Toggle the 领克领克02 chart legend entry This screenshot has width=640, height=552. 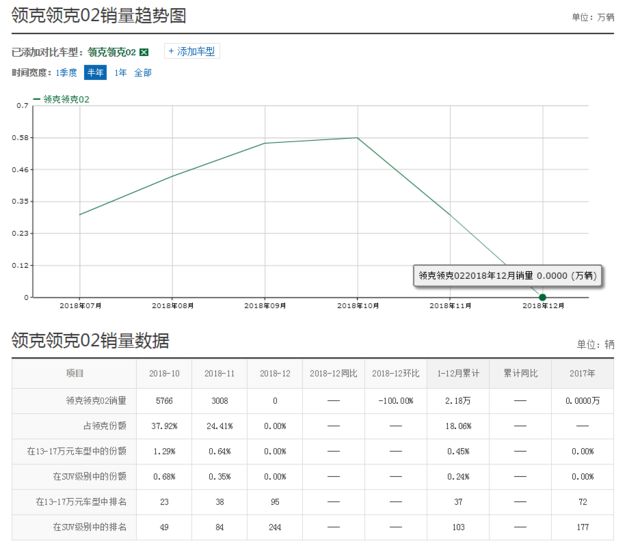coord(61,99)
